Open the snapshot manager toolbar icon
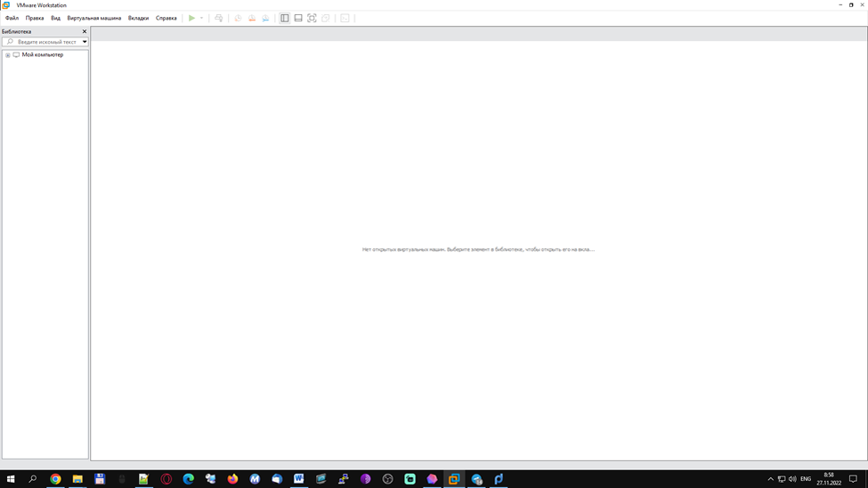Viewport: 868px width, 488px height. pos(265,19)
